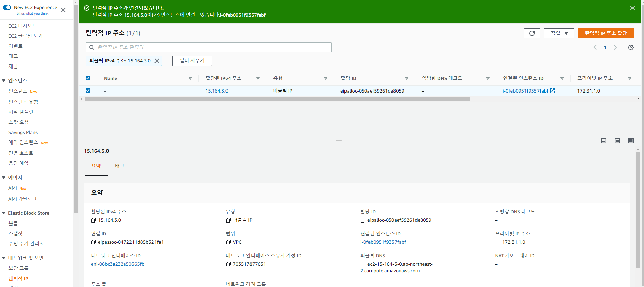Open 스냅샷 in sidebar

(16, 233)
